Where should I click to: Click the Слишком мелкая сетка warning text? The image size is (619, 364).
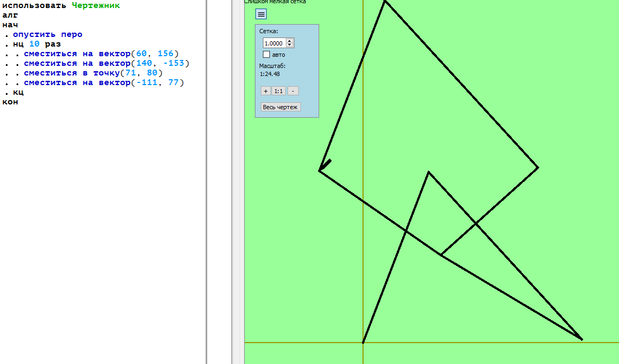pos(275,2)
